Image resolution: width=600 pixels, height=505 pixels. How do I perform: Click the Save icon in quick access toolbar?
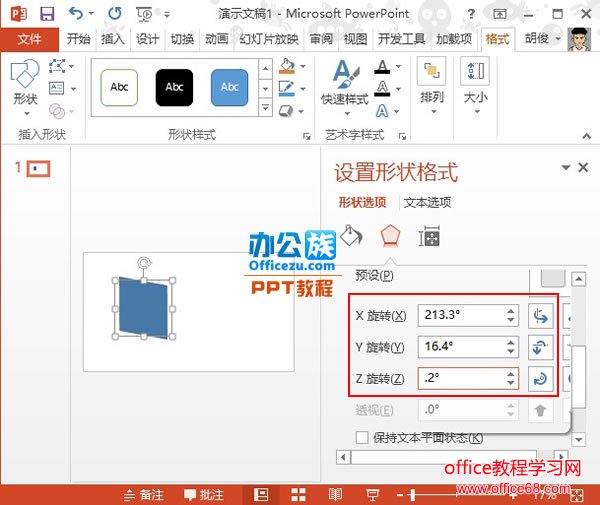(x=47, y=14)
